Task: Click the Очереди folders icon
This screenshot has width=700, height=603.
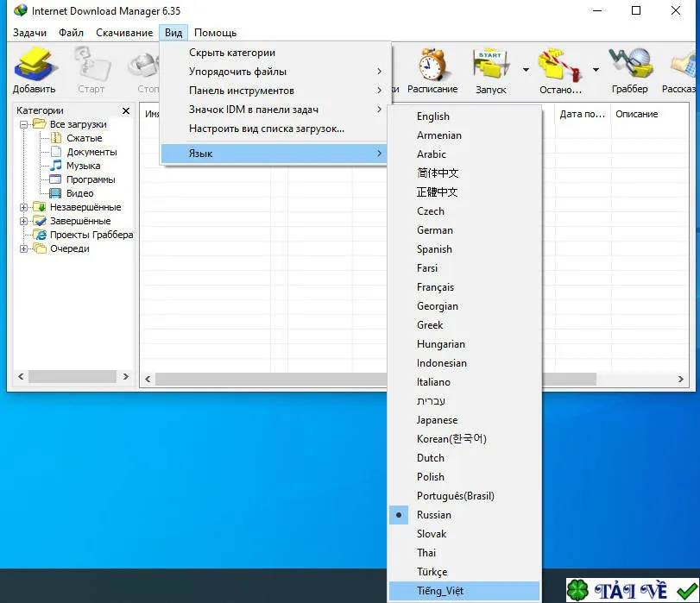Action: [x=40, y=248]
